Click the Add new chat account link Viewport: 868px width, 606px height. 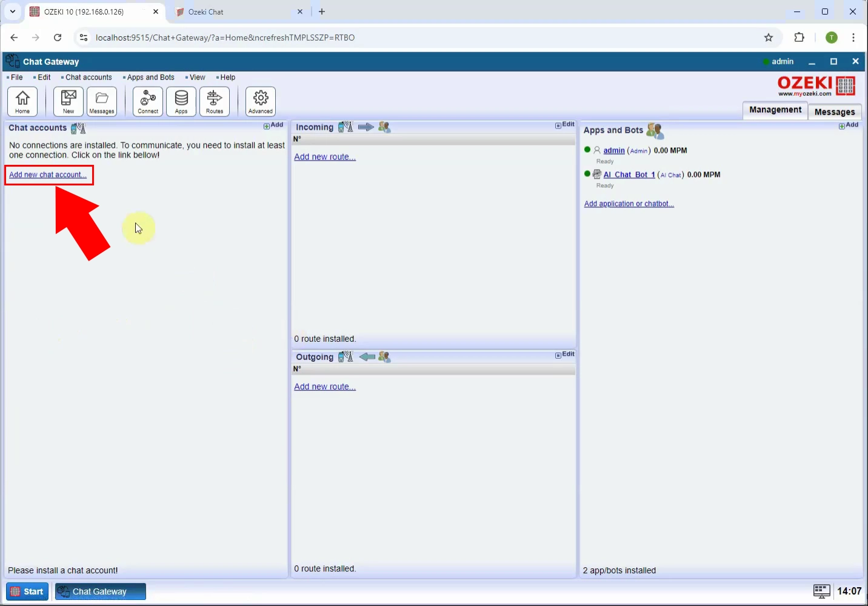coord(48,175)
